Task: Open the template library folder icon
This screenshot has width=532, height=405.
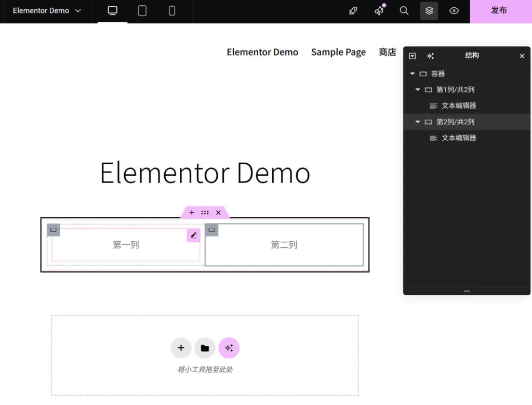Action: (x=205, y=348)
